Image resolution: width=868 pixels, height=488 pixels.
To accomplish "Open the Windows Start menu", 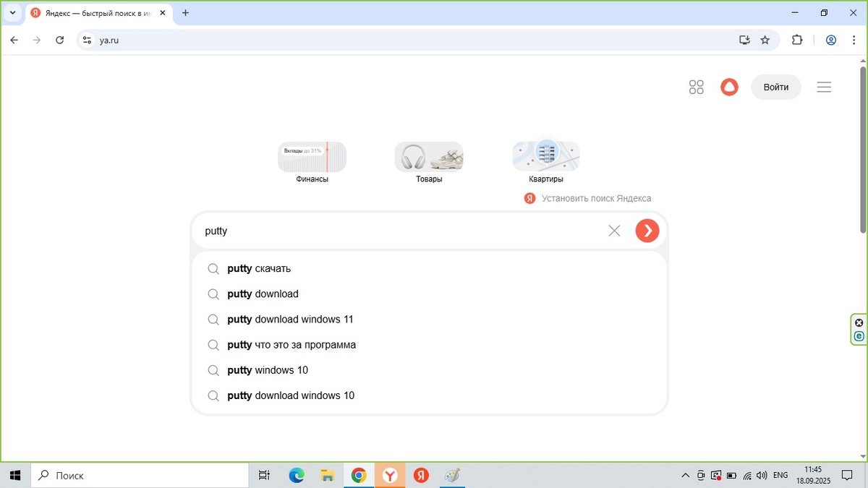I will [15, 475].
